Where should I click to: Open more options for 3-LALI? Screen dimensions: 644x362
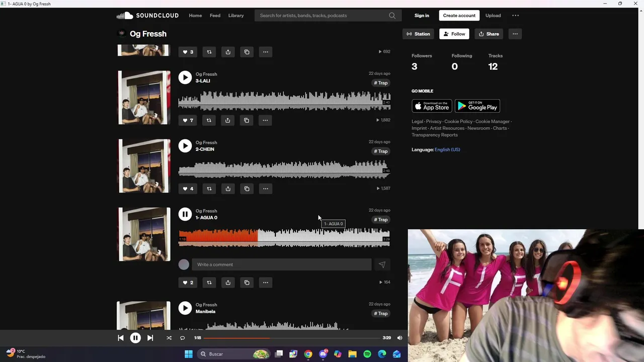click(265, 120)
